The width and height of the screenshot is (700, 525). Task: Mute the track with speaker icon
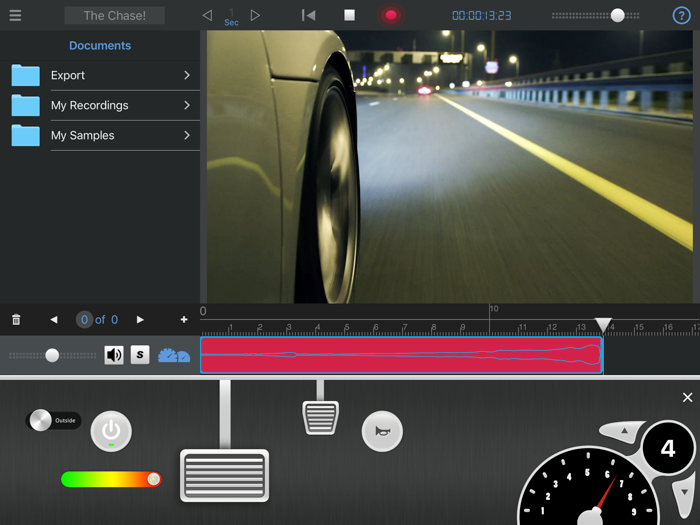[x=114, y=355]
